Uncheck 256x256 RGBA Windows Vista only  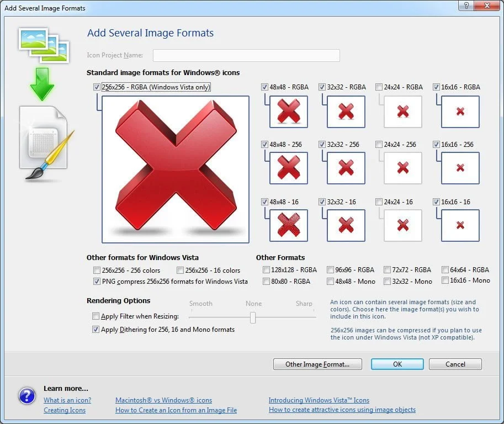coord(97,87)
